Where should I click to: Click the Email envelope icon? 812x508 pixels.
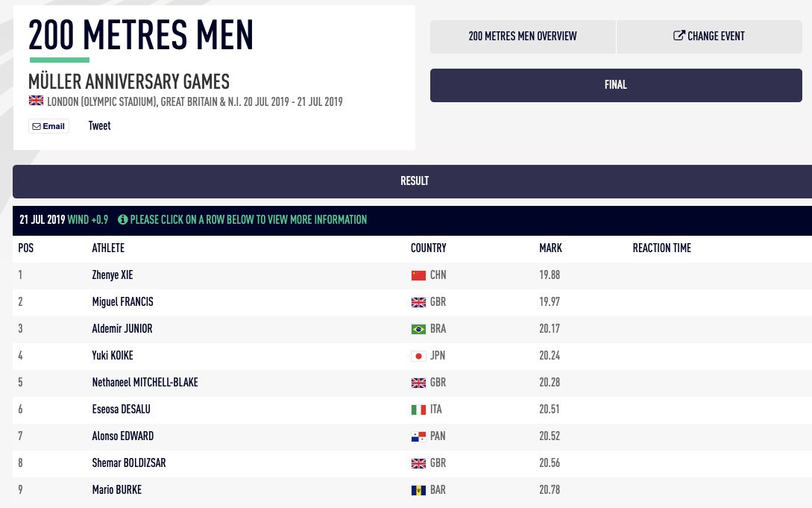click(x=37, y=126)
